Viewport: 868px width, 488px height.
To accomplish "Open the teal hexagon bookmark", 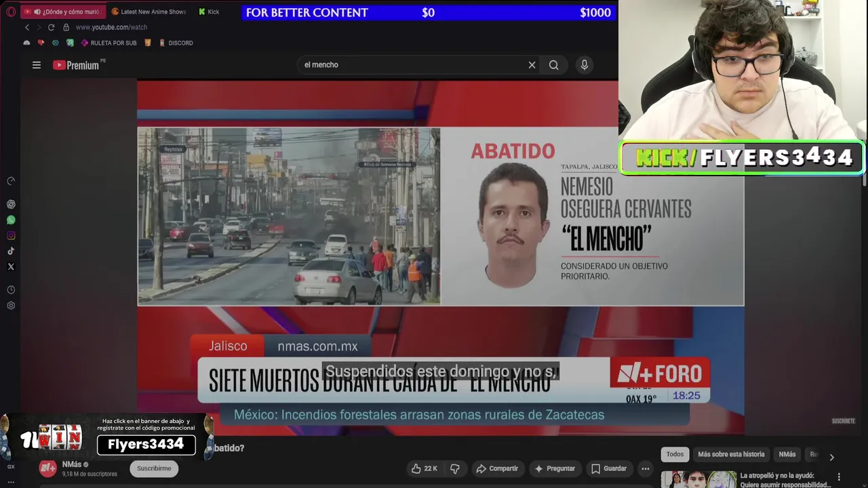I will pyautogui.click(x=56, y=43).
